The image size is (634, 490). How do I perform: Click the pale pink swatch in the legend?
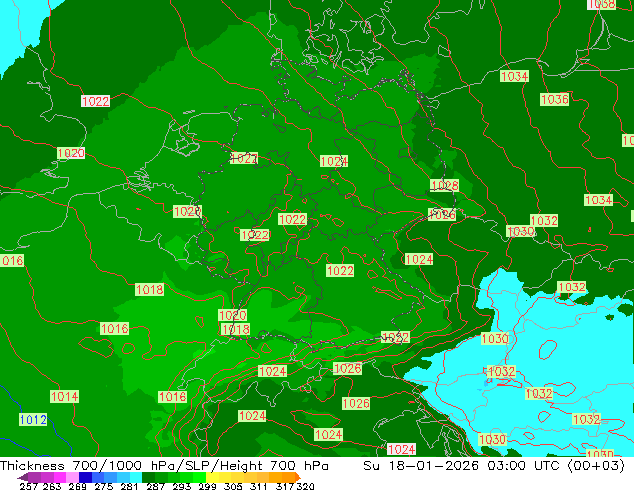[72, 477]
